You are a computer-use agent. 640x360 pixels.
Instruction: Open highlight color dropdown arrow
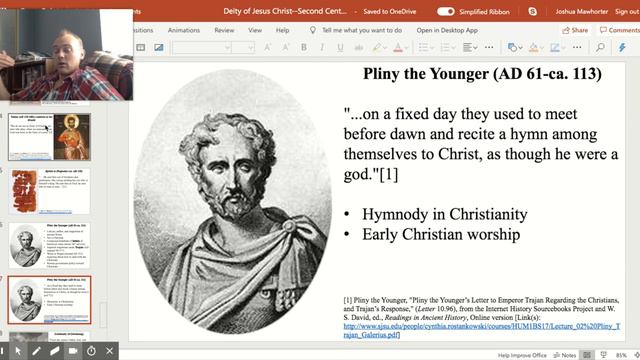point(385,48)
